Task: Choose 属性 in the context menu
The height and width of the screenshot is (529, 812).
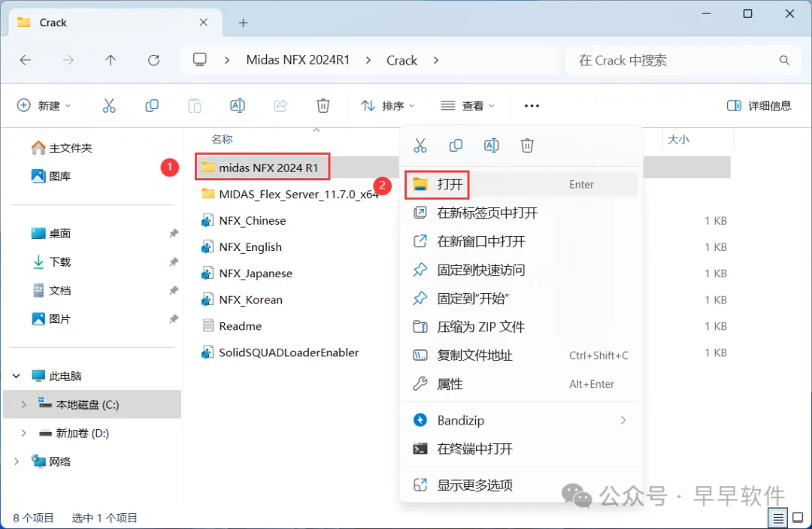Action: point(520,383)
